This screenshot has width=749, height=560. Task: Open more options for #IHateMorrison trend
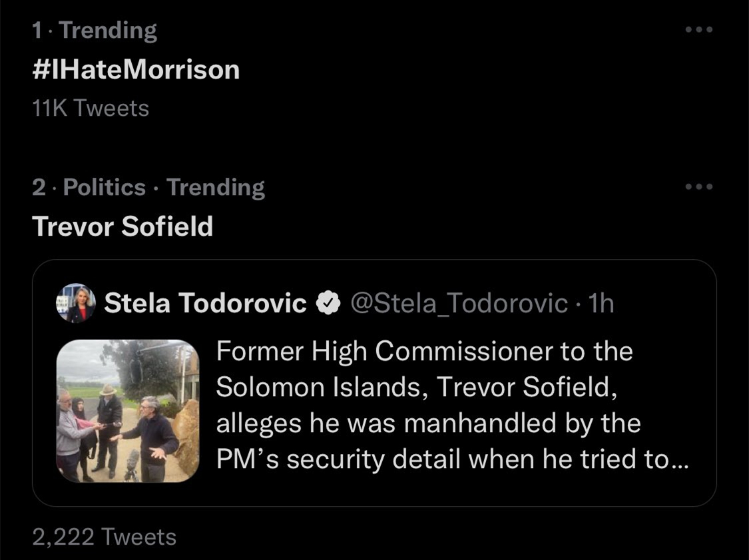pos(699,30)
